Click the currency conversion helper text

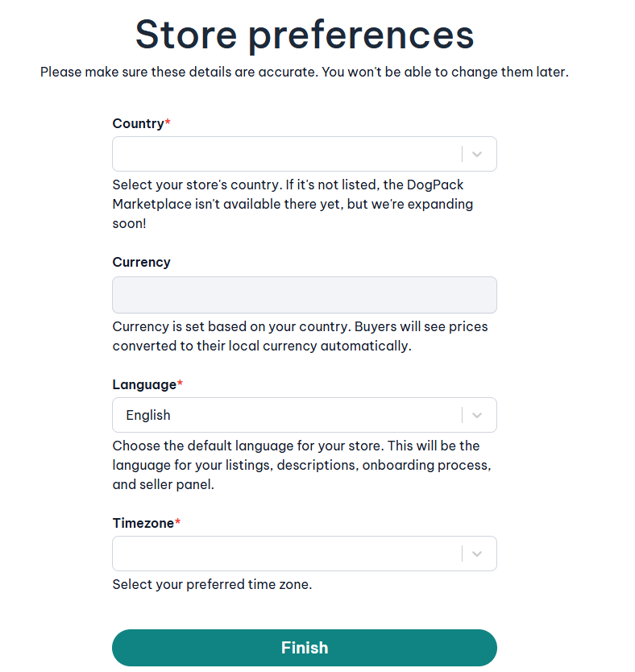point(300,336)
